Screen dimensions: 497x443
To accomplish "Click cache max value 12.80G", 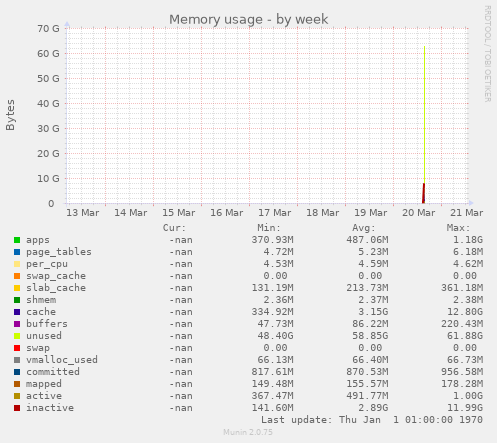I will coord(465,312).
